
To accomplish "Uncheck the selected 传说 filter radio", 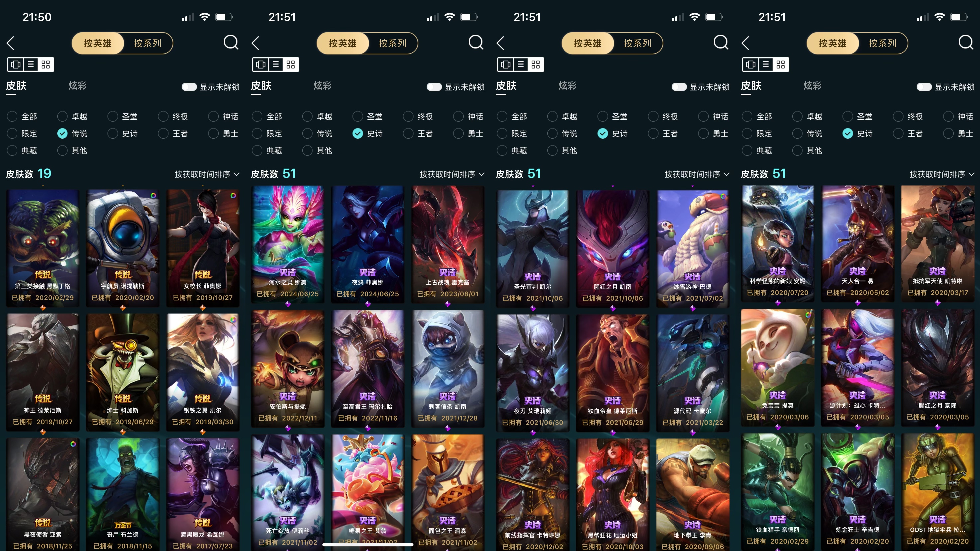I will pyautogui.click(x=62, y=134).
